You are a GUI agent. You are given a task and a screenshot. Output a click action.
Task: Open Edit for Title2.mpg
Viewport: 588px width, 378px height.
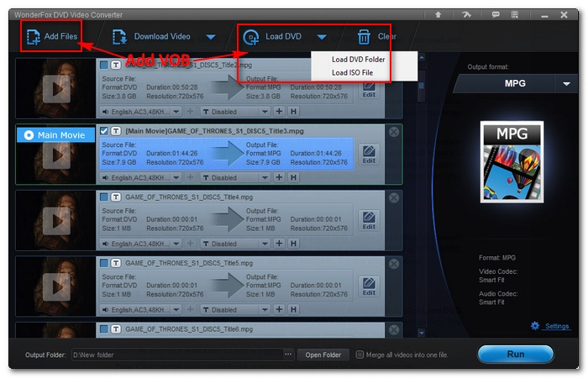click(369, 90)
